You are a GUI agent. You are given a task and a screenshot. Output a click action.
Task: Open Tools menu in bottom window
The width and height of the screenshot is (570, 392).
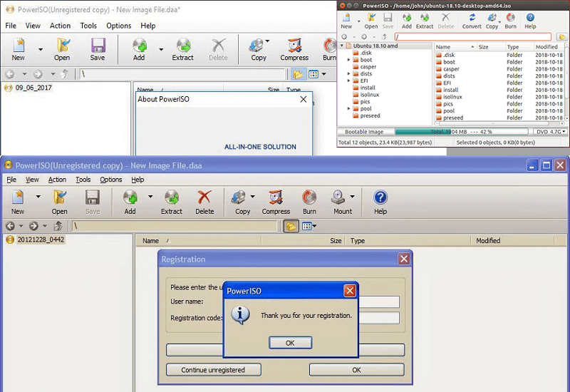point(83,180)
